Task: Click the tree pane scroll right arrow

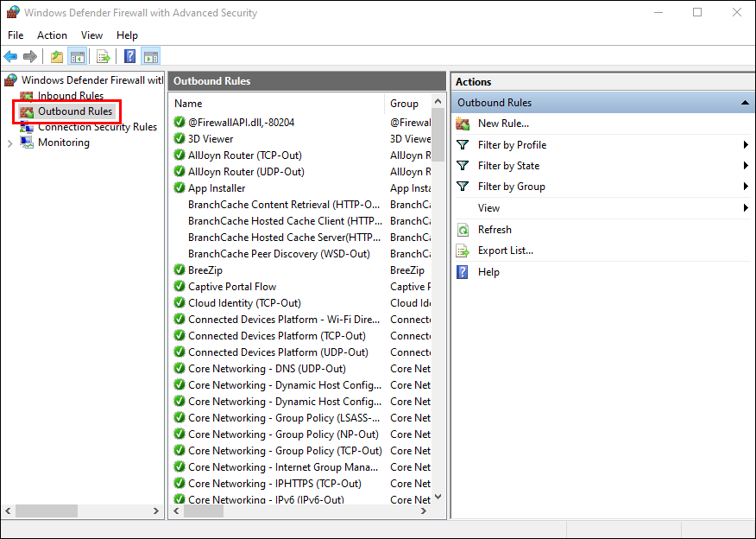Action: click(x=155, y=511)
